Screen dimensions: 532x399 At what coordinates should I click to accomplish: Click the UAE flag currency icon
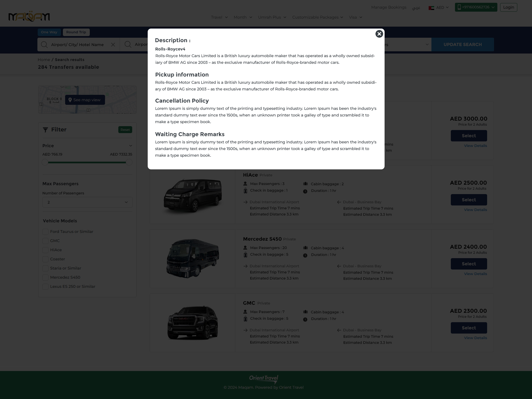pyautogui.click(x=431, y=8)
